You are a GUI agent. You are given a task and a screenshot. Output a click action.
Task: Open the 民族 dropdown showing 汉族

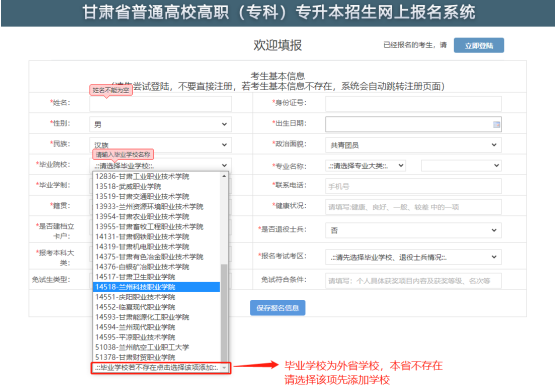(x=160, y=145)
